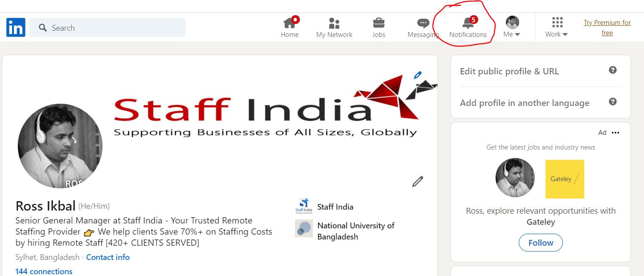Expand the Me account dropdown

click(512, 28)
